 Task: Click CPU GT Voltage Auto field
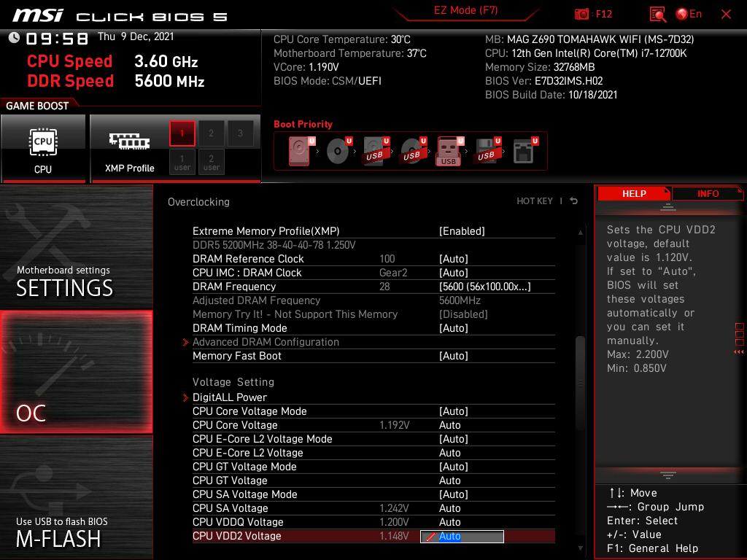coord(449,480)
